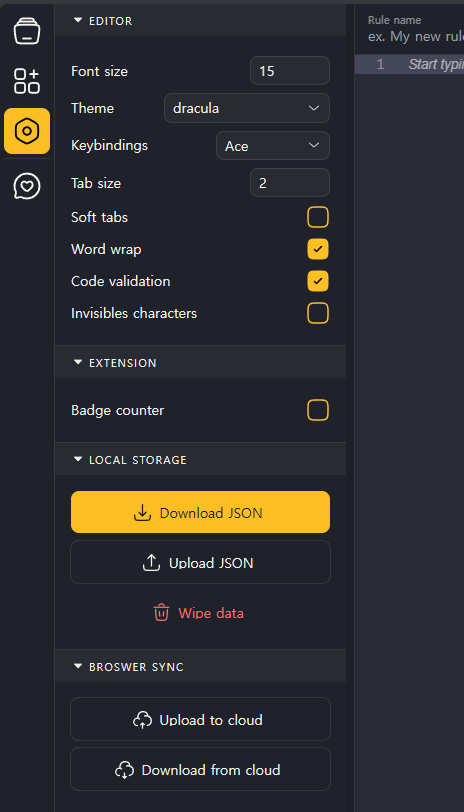Collapse the LOCAL STORAGE section
Image resolution: width=464 pixels, height=812 pixels.
[130, 459]
